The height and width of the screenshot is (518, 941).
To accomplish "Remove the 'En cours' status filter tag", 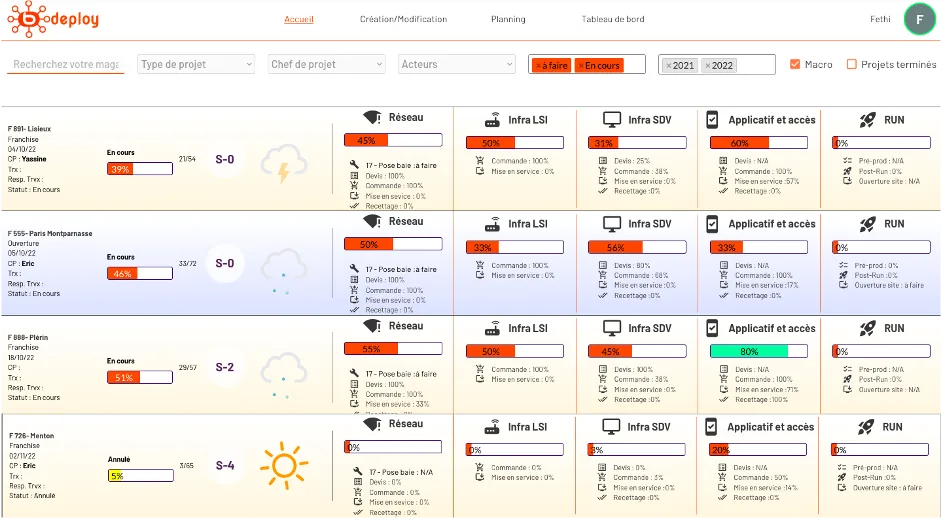I will 581,65.
